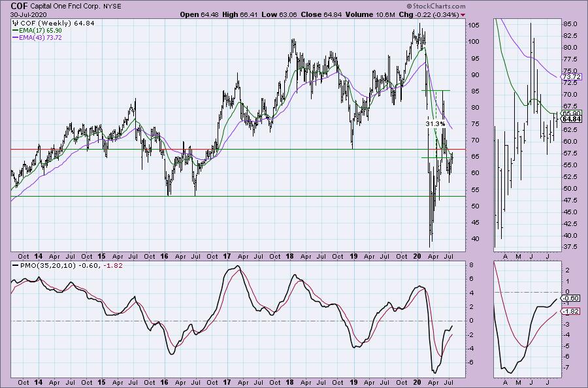Click the -7 label on PMO zoom axis

[566, 367]
